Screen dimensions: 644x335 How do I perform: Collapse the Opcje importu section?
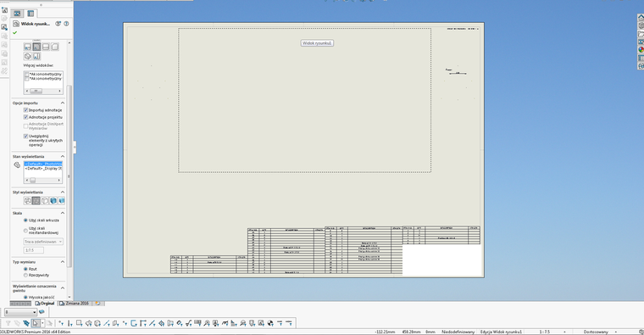tap(63, 103)
